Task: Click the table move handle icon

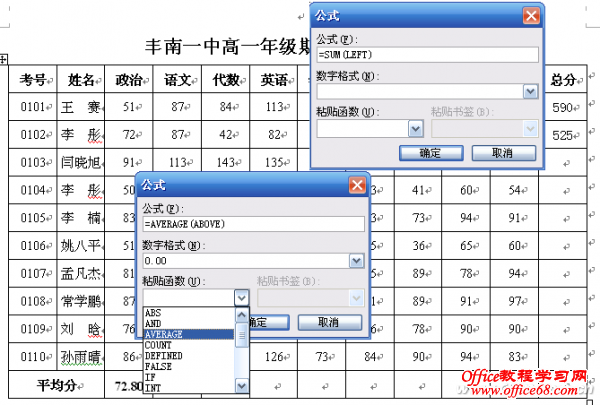Action: [3, 59]
